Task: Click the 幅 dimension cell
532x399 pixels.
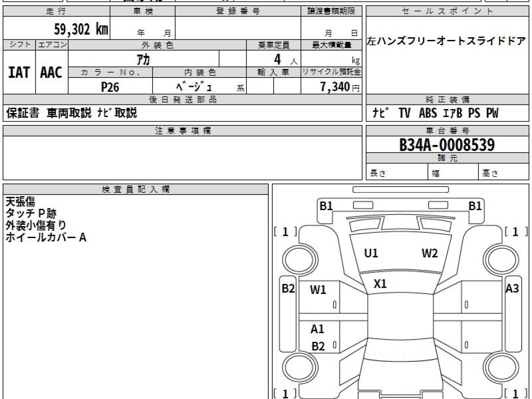Action: [x=453, y=172]
